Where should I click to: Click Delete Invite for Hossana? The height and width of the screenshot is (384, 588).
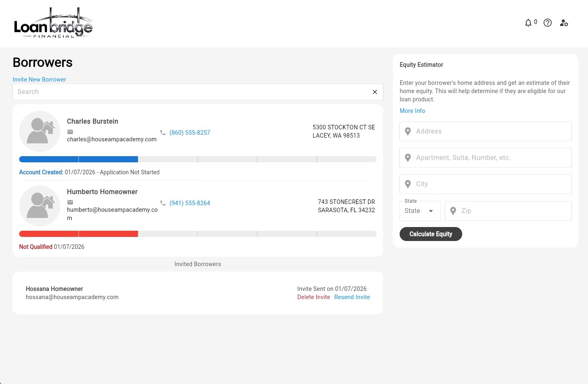click(x=313, y=297)
